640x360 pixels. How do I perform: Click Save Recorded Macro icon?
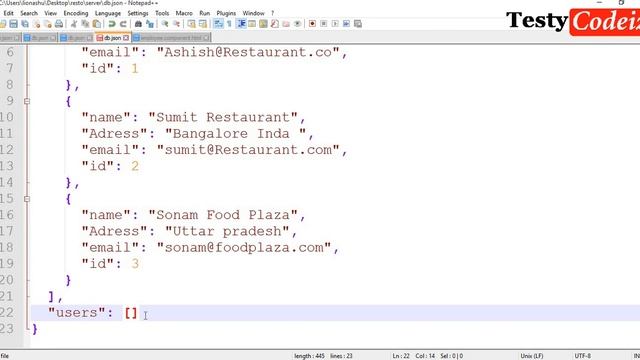click(358, 24)
